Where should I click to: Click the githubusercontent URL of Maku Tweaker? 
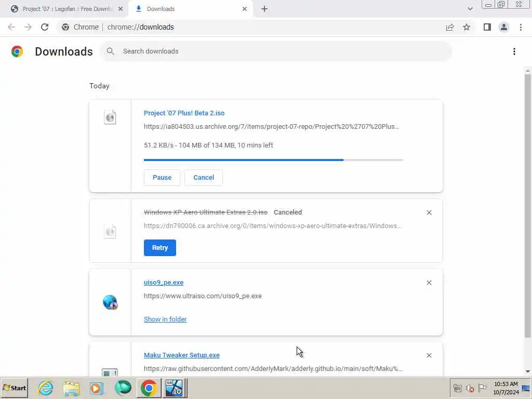(273, 368)
